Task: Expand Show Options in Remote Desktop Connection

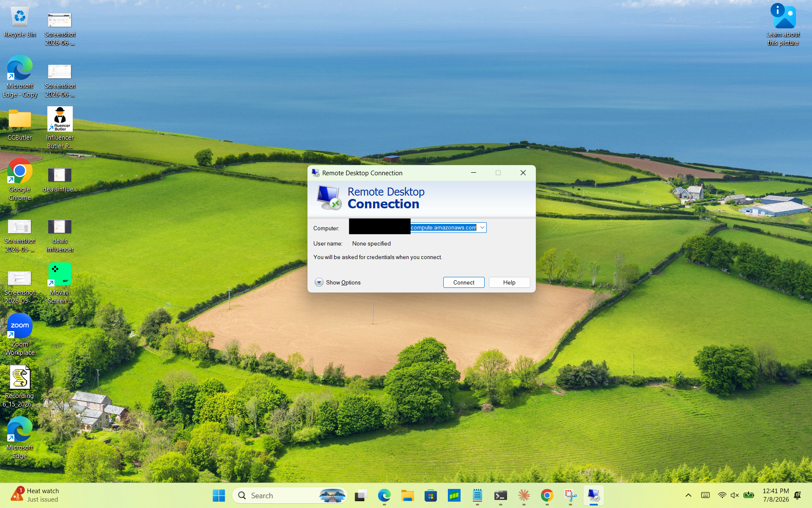Action: [x=337, y=282]
